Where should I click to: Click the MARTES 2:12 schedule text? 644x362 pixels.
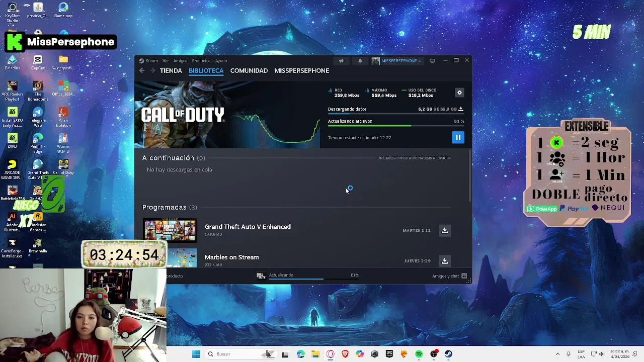(417, 230)
